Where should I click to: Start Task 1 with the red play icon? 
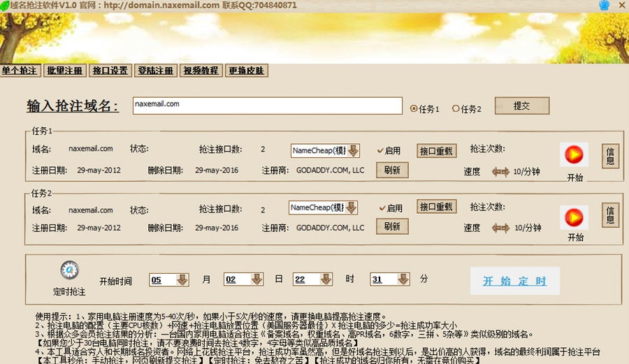pyautogui.click(x=574, y=154)
